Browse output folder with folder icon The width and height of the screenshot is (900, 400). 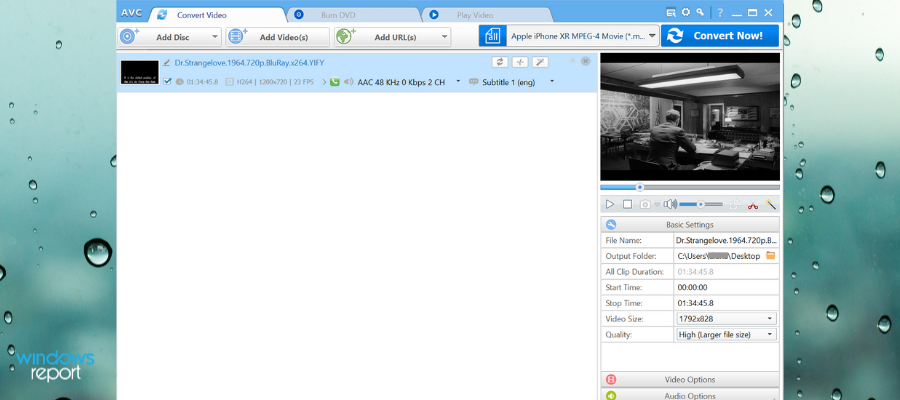pyautogui.click(x=770, y=255)
